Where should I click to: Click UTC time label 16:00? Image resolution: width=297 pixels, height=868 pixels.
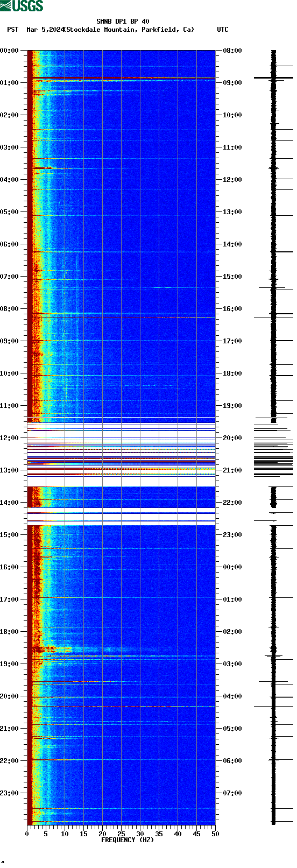(x=232, y=309)
